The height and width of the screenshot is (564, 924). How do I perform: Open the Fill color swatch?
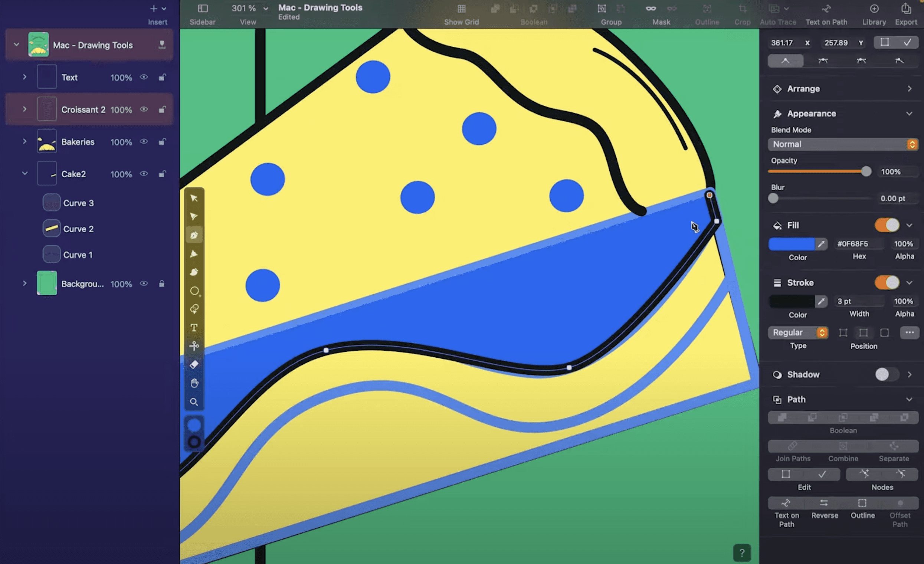tap(791, 244)
